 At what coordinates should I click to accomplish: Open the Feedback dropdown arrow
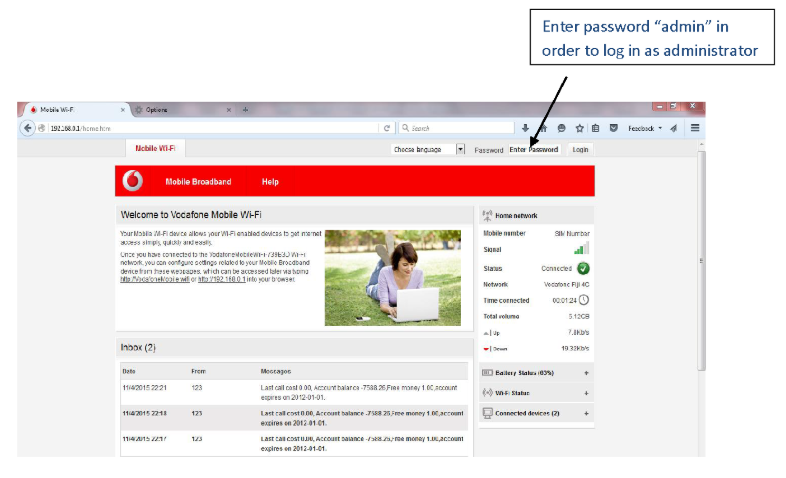(660, 128)
